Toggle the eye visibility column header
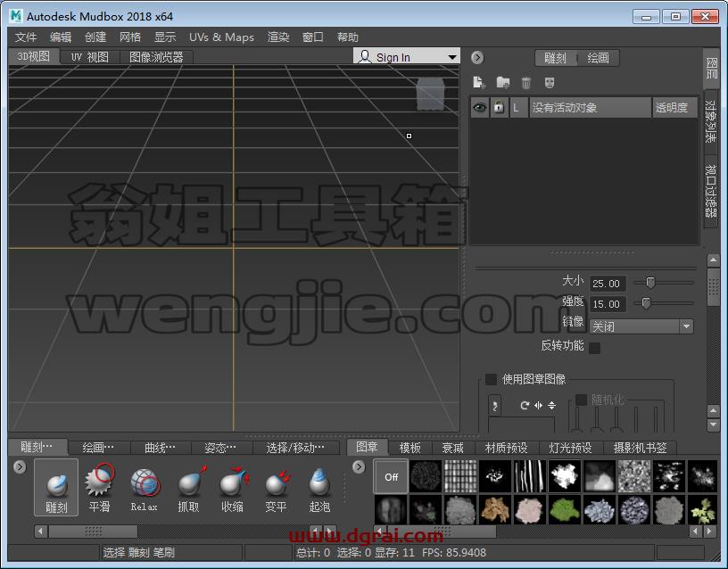 (x=480, y=107)
